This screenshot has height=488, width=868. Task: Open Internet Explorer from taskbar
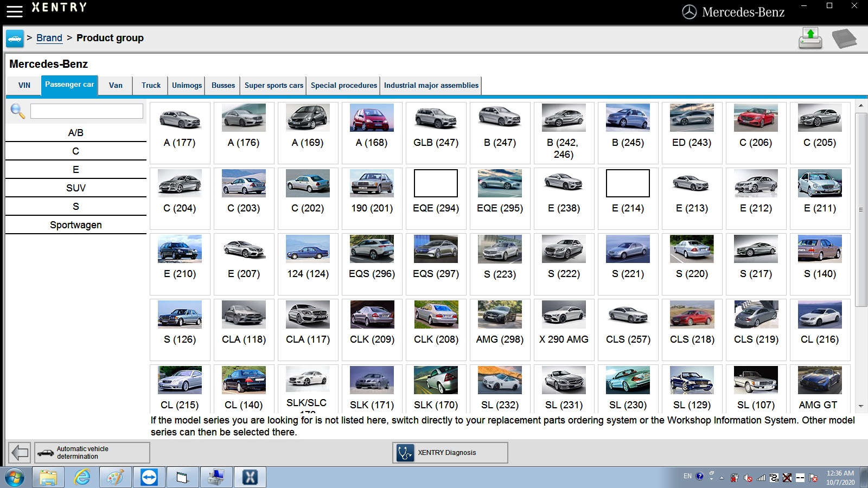82,478
